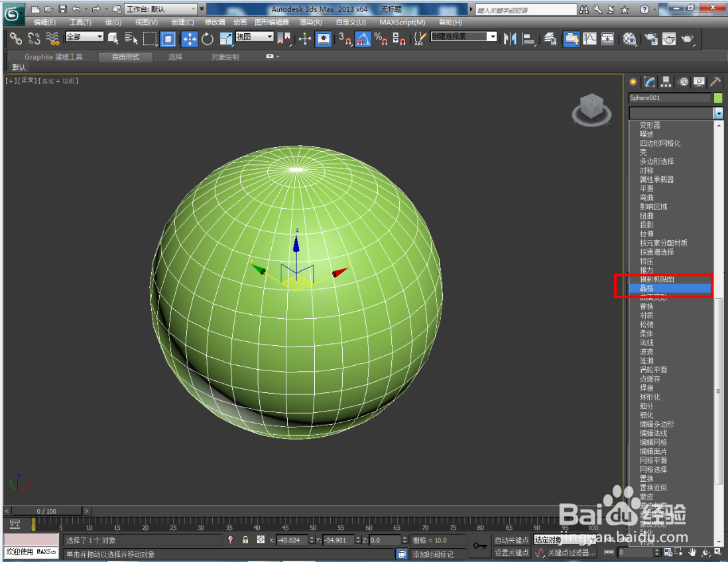Open the 创建(C) menu
Screen dimensions: 728x562
pyautogui.click(x=182, y=23)
